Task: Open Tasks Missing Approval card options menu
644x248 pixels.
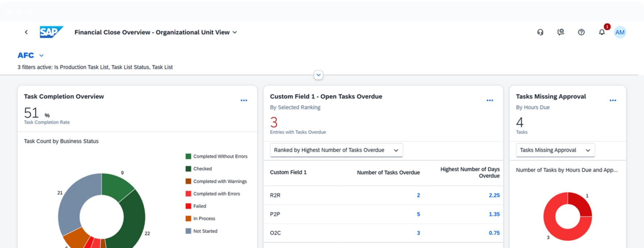Action: tap(613, 100)
